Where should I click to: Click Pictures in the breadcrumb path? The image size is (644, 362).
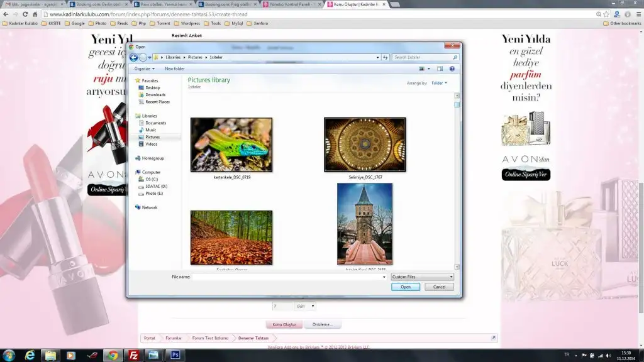195,57
